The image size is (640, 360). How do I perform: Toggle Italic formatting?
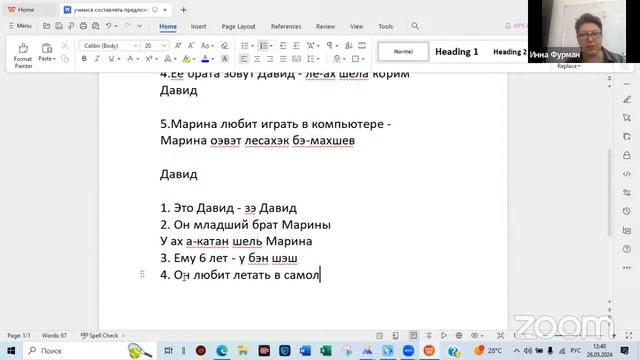[x=97, y=59]
